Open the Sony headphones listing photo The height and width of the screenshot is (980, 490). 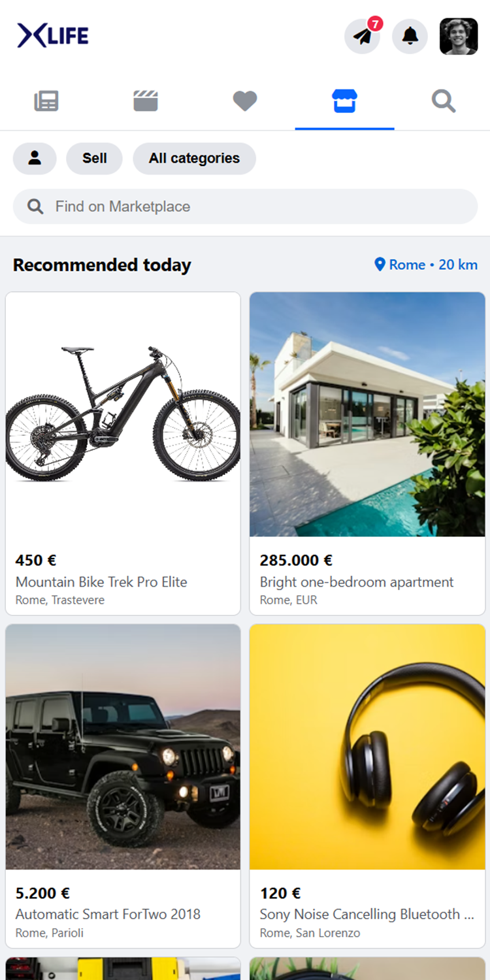[367, 747]
